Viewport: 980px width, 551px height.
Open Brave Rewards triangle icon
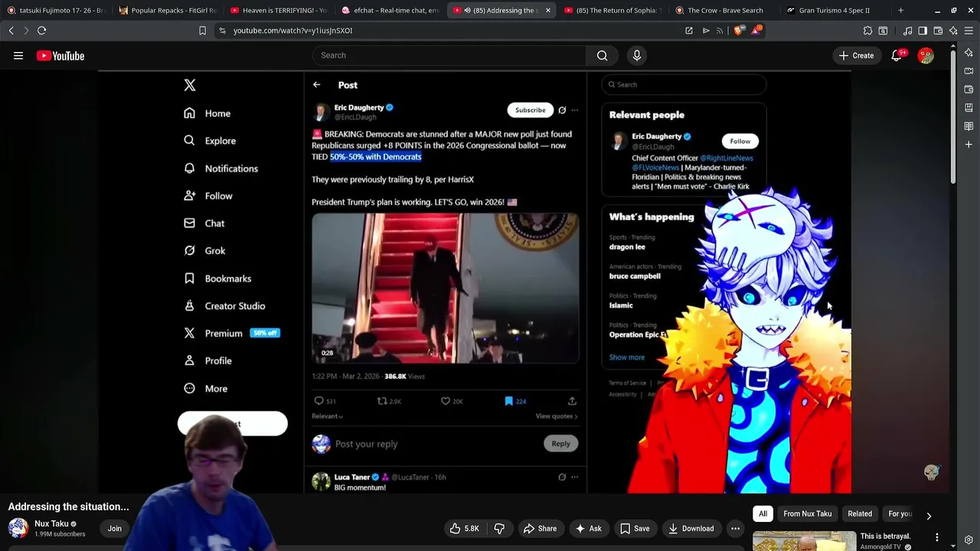point(756,31)
